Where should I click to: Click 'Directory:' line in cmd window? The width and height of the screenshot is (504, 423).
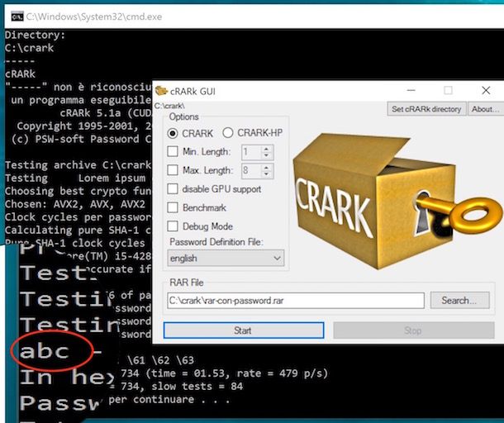35,35
